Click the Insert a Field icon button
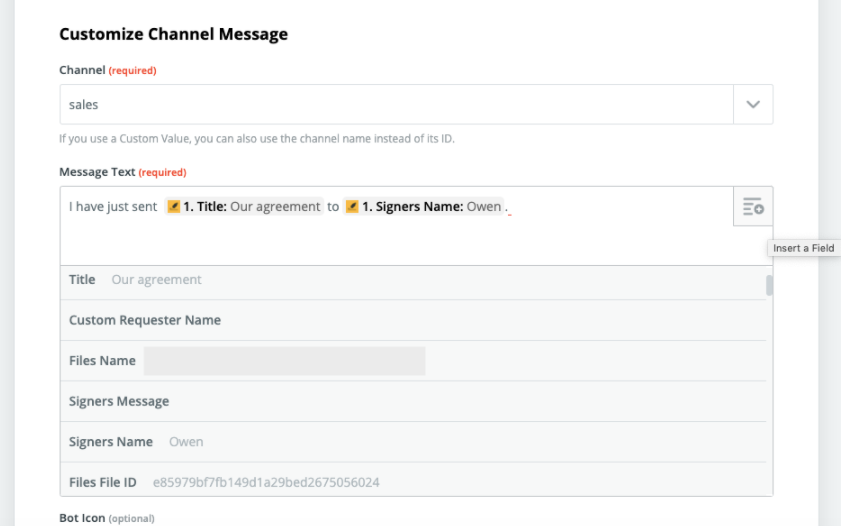The height and width of the screenshot is (526, 841). coord(753,206)
